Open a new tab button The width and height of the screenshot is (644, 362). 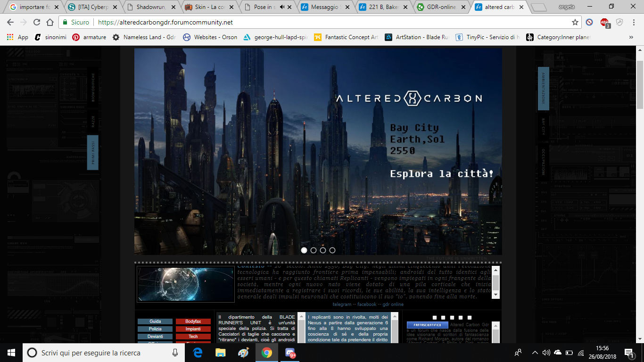(539, 8)
